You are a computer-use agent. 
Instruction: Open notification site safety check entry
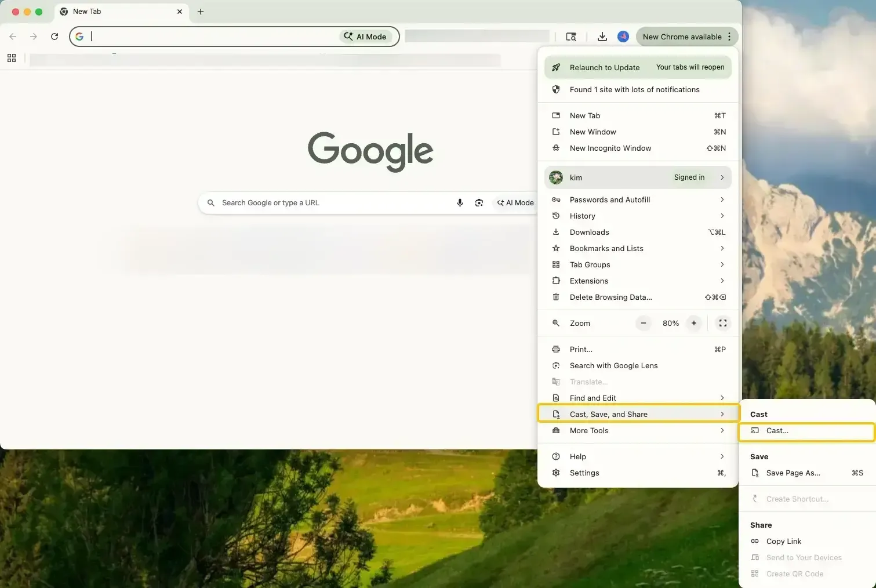pos(638,89)
